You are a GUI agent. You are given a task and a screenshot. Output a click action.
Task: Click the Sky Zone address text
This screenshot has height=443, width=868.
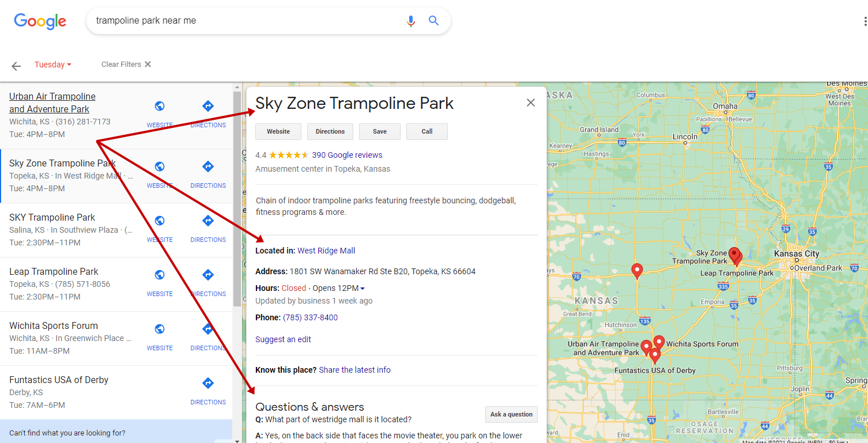(383, 271)
